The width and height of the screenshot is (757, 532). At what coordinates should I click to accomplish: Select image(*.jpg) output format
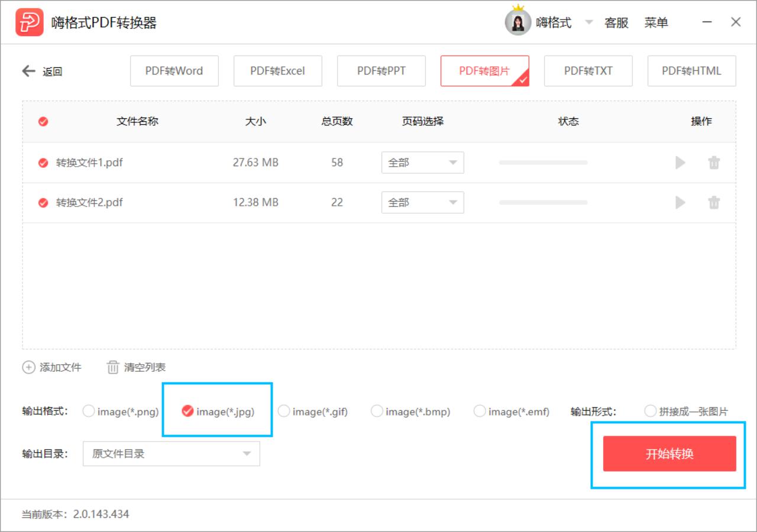(187, 411)
